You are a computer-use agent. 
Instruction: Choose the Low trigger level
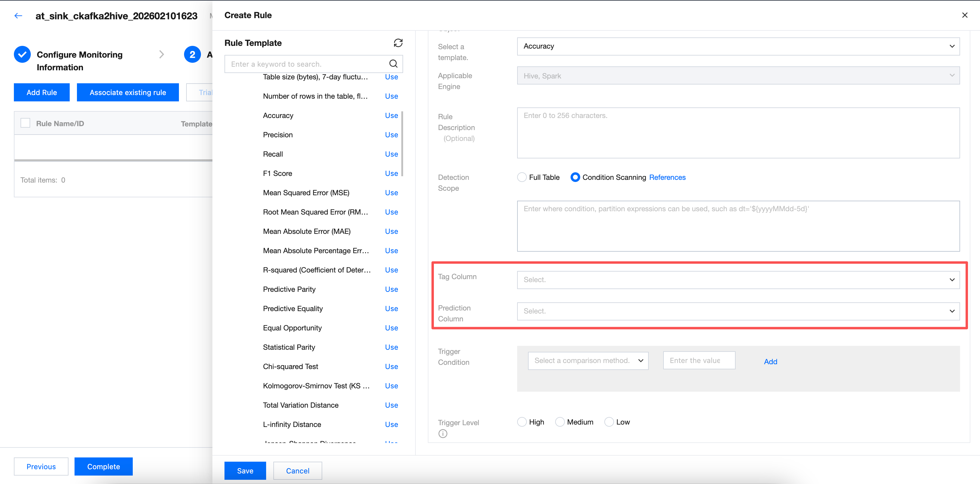coord(609,422)
